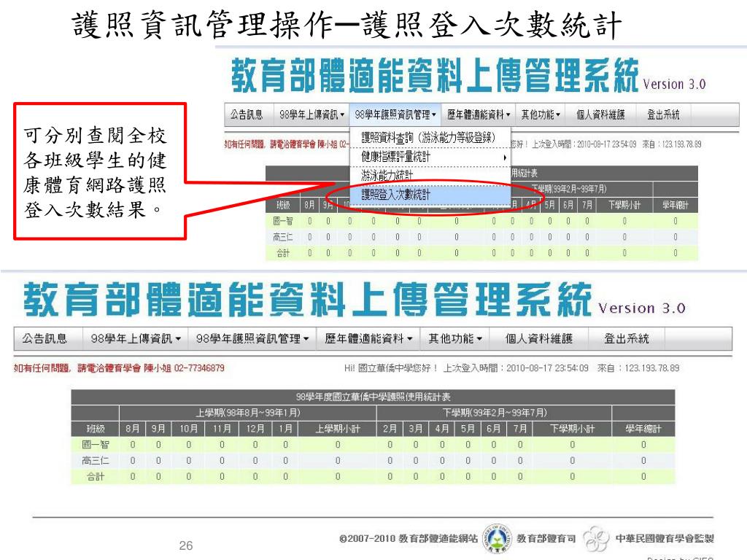Viewport: 747px width, 560px height.
Task: Click the 8月 column header in lower table
Action: pos(133,429)
